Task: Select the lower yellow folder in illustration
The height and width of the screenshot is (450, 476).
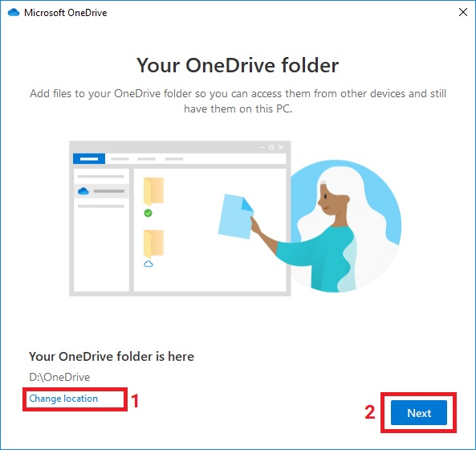Action: tap(154, 243)
